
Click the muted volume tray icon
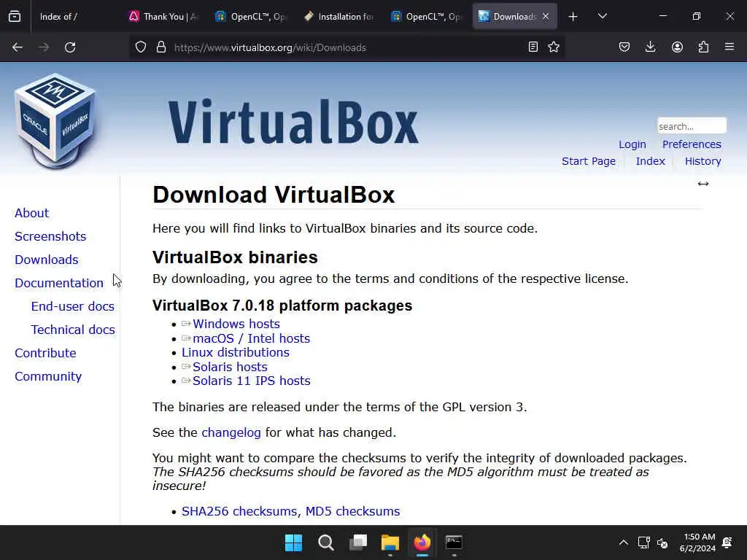pos(662,542)
